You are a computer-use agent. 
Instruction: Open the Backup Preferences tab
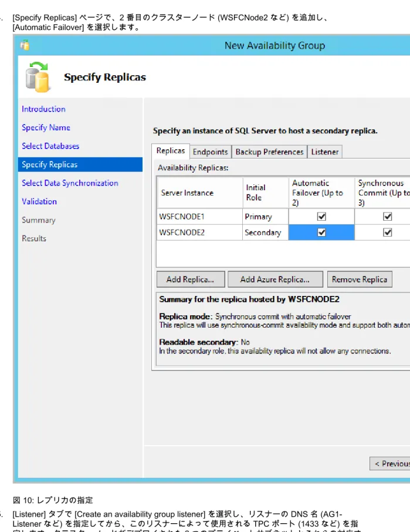[x=269, y=151]
